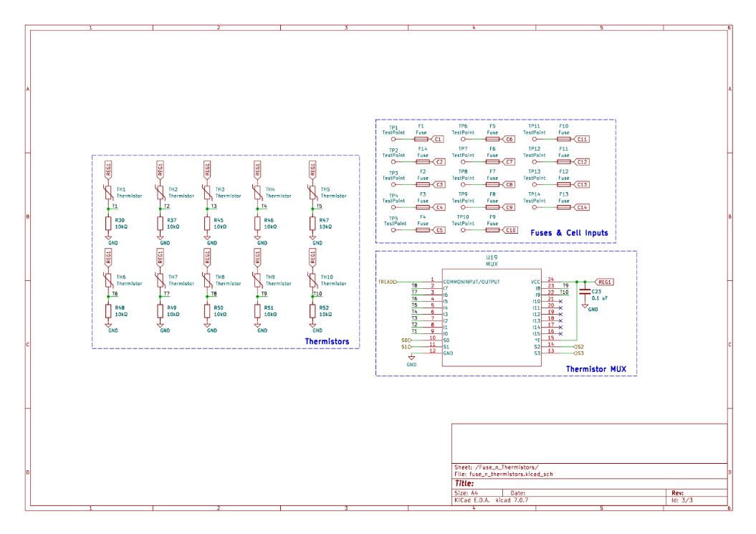This screenshot has width=756, height=534.
Task: Select the TH5 thermistor symbol
Action: 312,193
